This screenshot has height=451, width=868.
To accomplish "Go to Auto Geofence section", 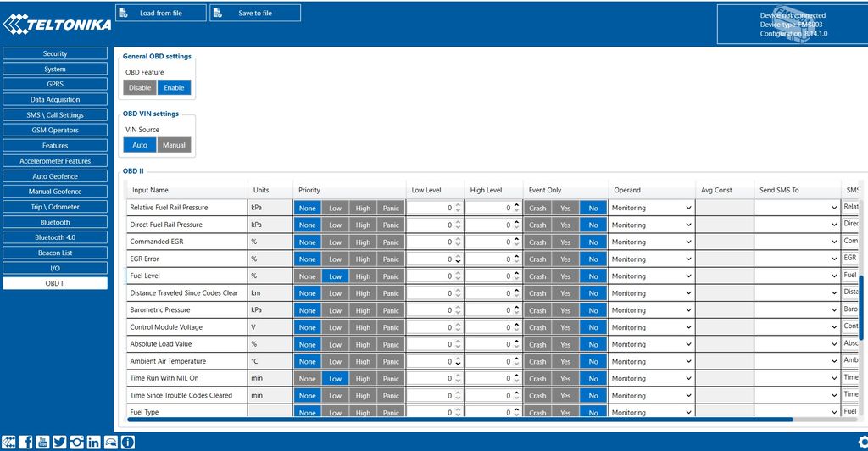I will click(x=55, y=176).
